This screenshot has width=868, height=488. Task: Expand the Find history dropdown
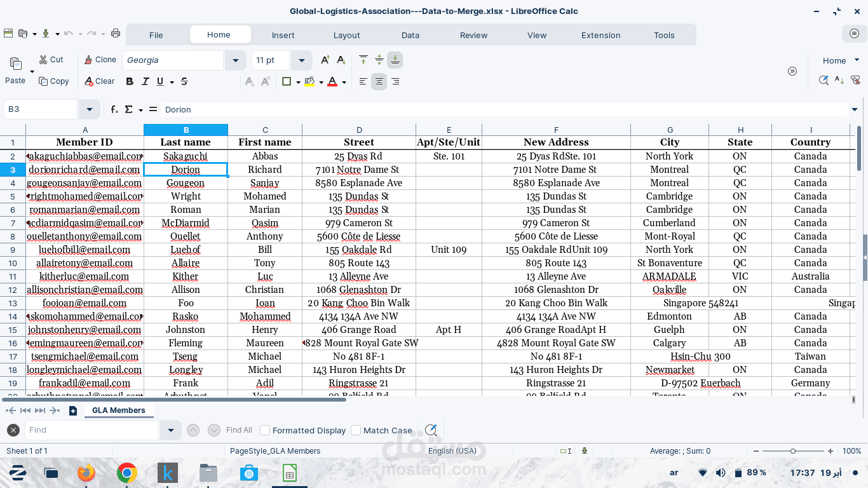click(x=170, y=430)
